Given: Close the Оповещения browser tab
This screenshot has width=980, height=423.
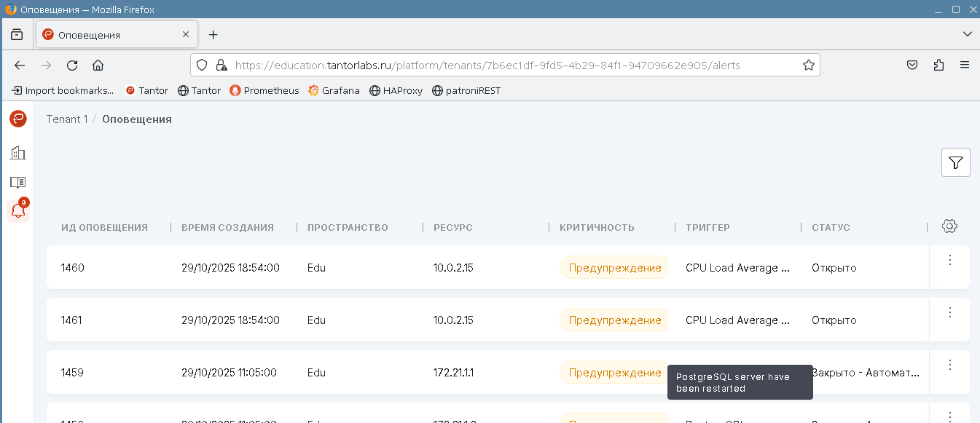Looking at the screenshot, I should point(186,34).
